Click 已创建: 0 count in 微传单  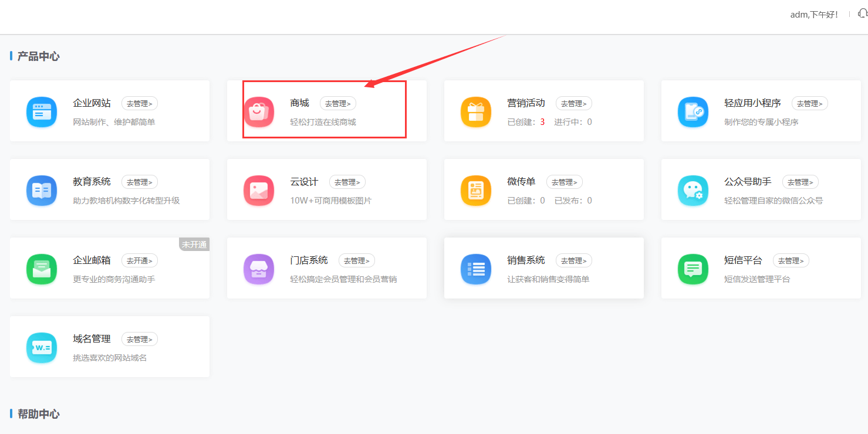tap(526, 201)
